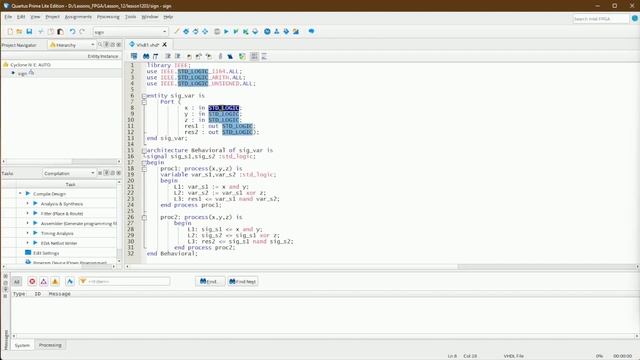Run the Compile Design task play icon

point(28,193)
